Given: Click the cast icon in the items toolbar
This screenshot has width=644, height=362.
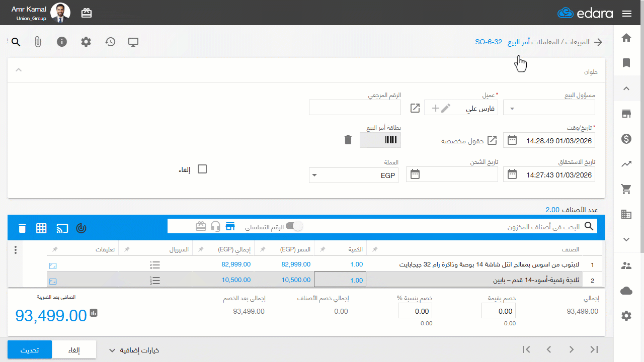Looking at the screenshot, I should (62, 228).
